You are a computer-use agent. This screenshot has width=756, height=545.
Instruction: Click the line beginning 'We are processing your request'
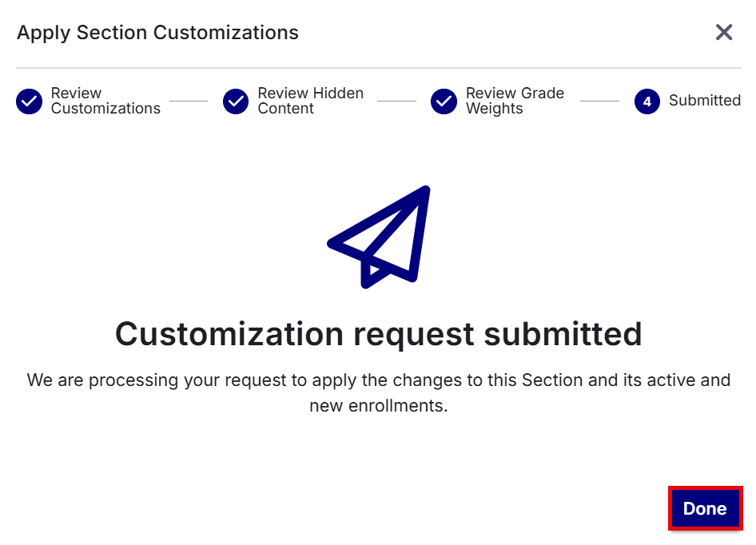pos(379,380)
